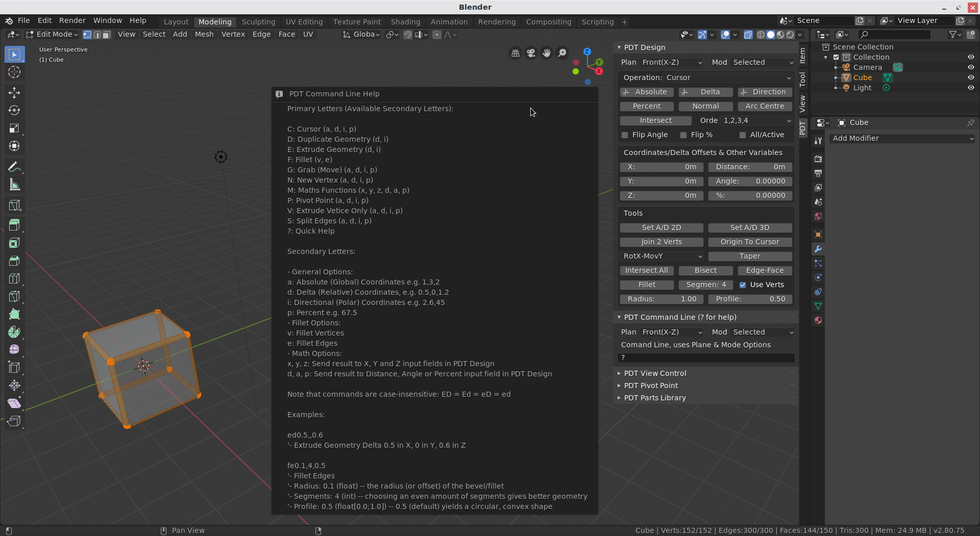Image resolution: width=980 pixels, height=536 pixels.
Task: Enable Flip % checkbox
Action: coord(683,135)
